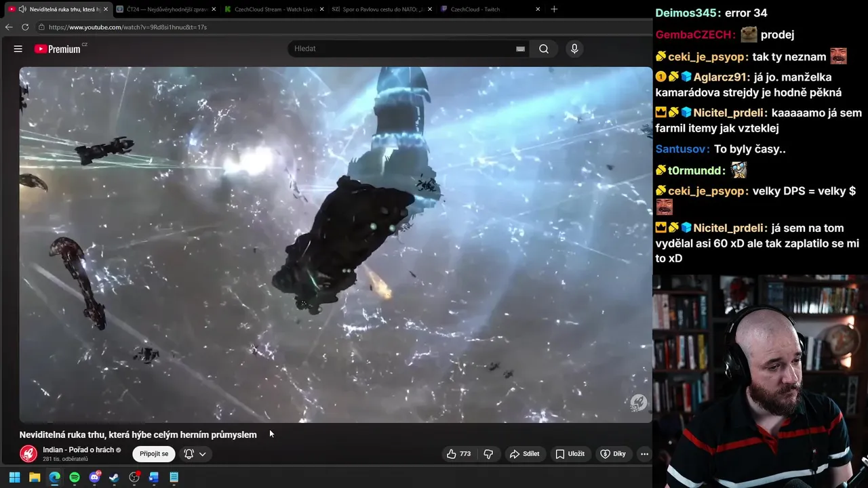
Task: Start voice search with the microphone icon
Action: pos(574,49)
